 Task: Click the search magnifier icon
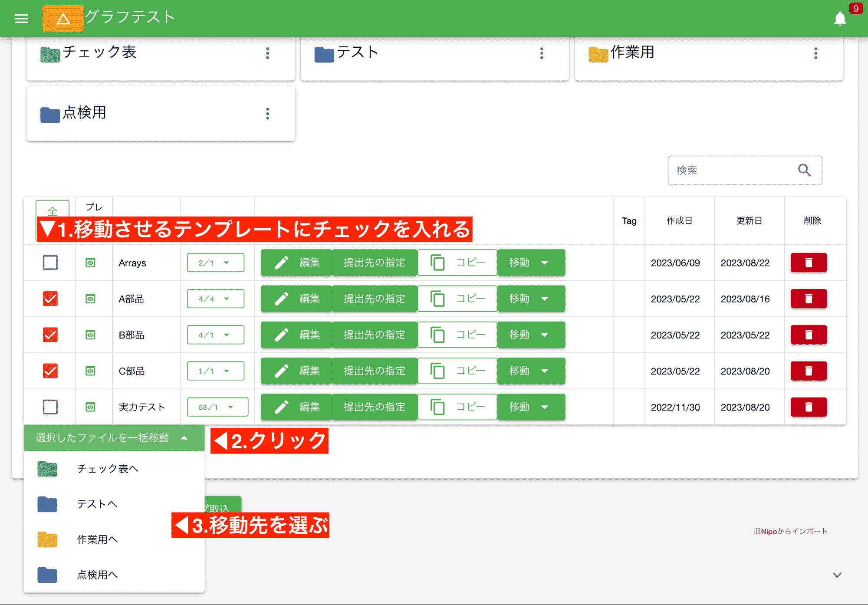click(x=804, y=170)
